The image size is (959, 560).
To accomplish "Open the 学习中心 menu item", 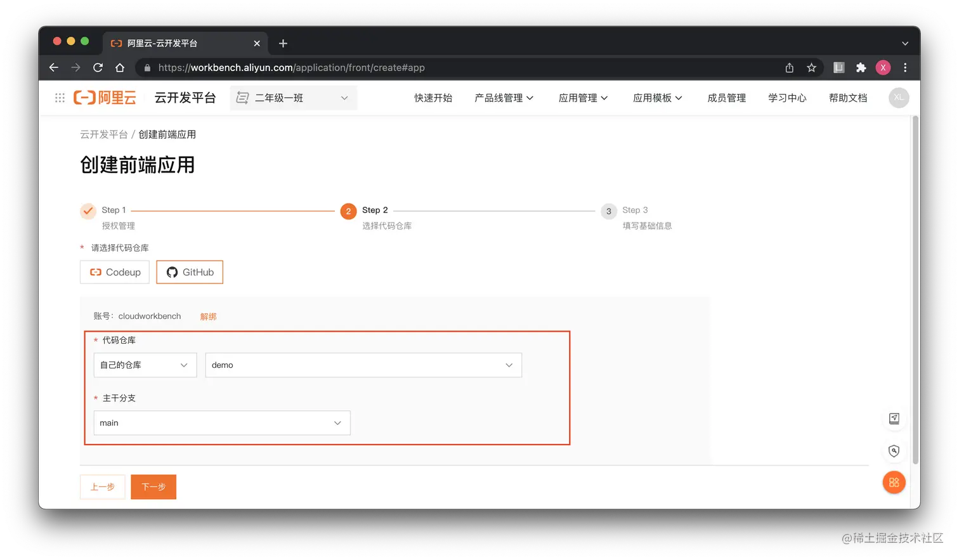I will [787, 98].
